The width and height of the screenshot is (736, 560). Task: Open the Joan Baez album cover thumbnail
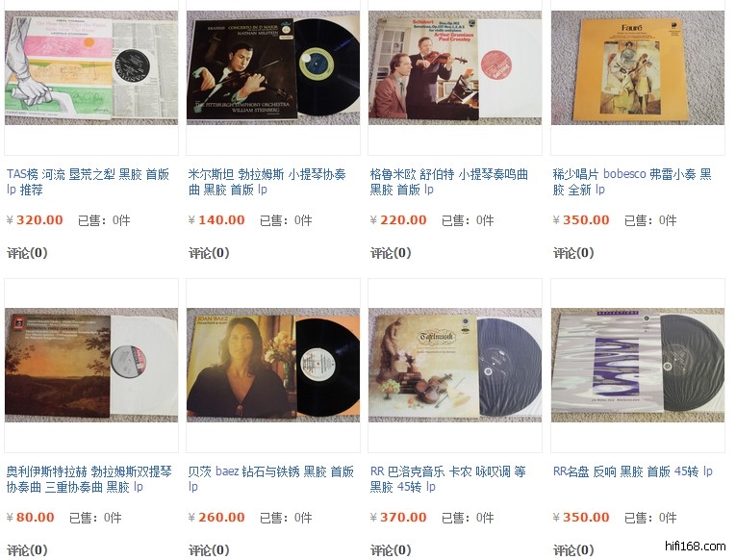[x=273, y=365]
